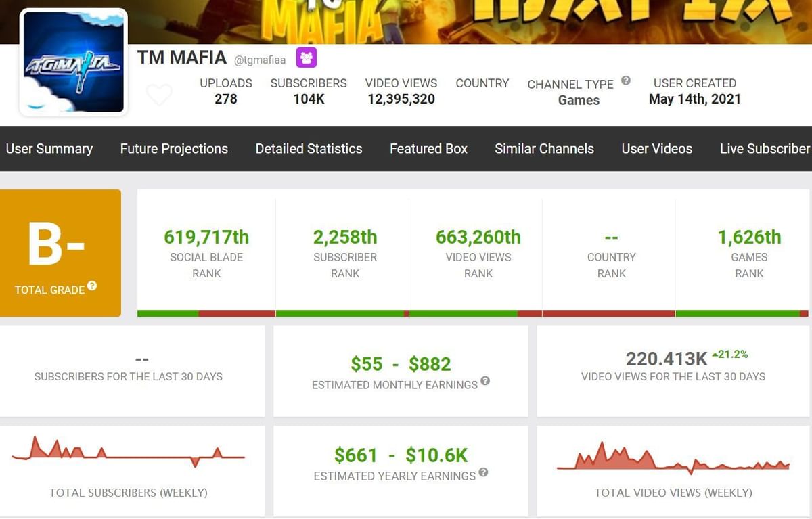The width and height of the screenshot is (812, 519).
Task: Toggle the heart favorite icon for TM MAFIA
Action: [160, 95]
